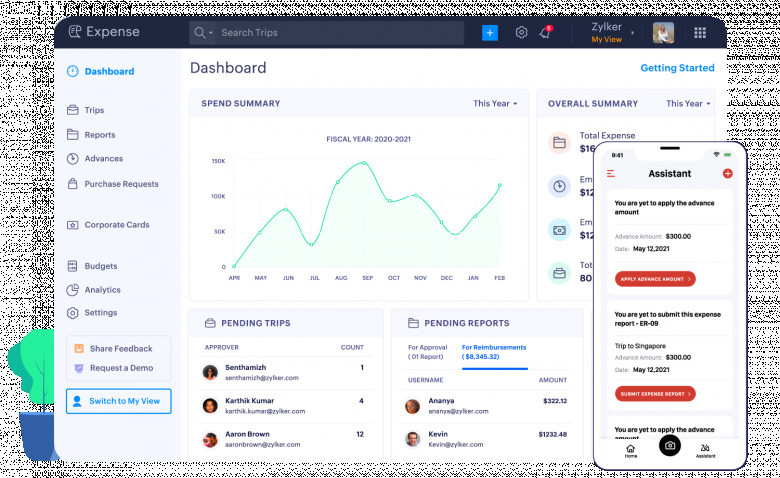Click the Getting Started link
Image resolution: width=780 pixels, height=478 pixels.
(677, 68)
